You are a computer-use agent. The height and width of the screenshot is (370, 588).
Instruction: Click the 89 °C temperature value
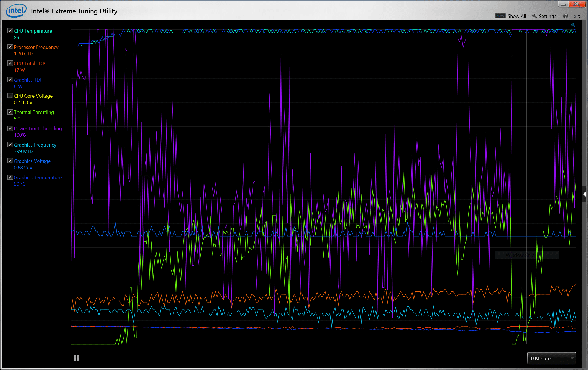click(x=20, y=38)
